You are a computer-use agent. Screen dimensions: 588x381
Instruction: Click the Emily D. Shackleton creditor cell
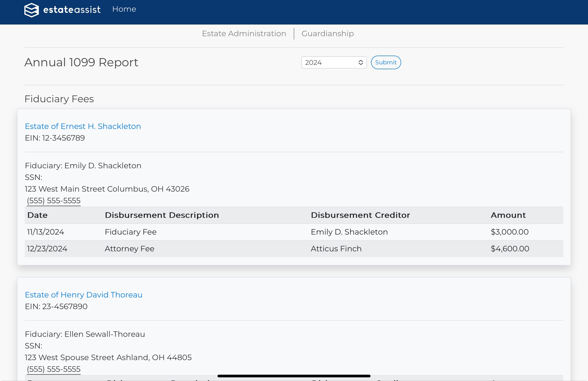[x=349, y=232]
